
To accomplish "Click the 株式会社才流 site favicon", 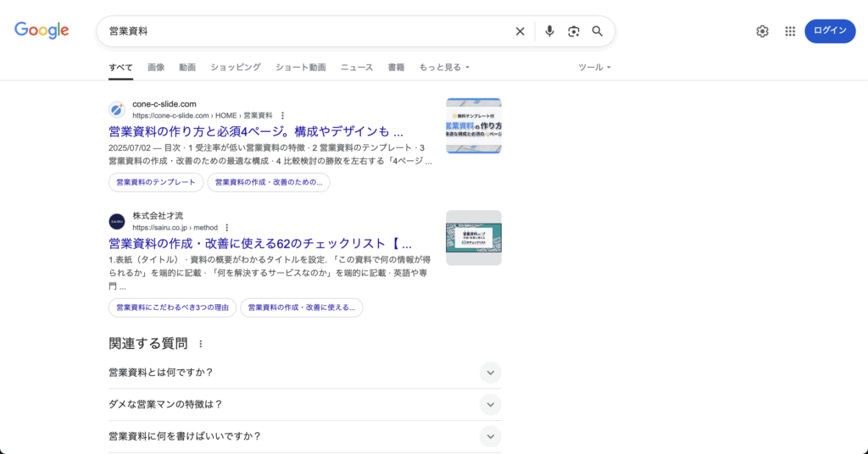I will [x=117, y=222].
